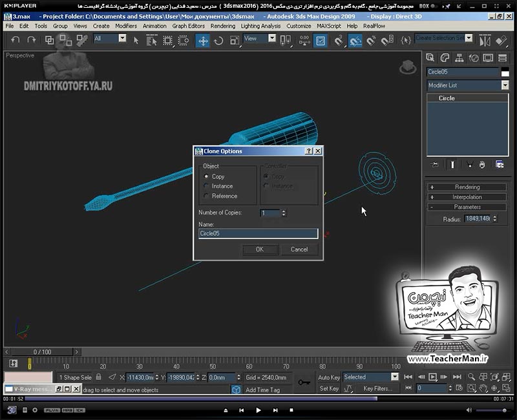Open the Utilities command panel tab
The height and width of the screenshot is (420, 517).
pos(503,58)
